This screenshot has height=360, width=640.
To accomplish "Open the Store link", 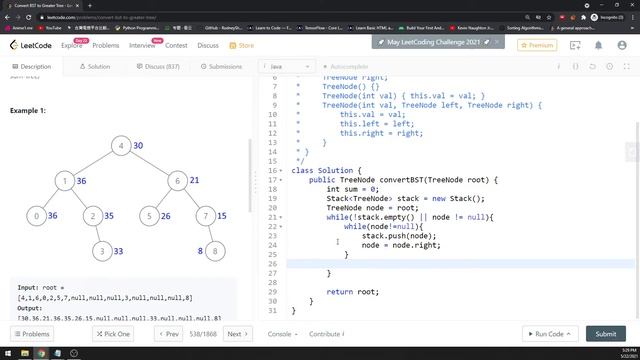I will pyautogui.click(x=242, y=45).
